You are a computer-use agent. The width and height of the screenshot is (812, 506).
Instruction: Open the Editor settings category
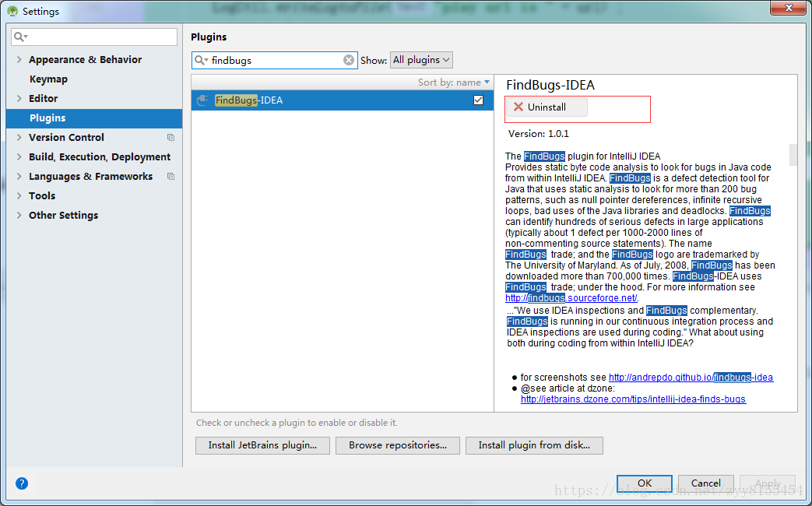coord(44,98)
